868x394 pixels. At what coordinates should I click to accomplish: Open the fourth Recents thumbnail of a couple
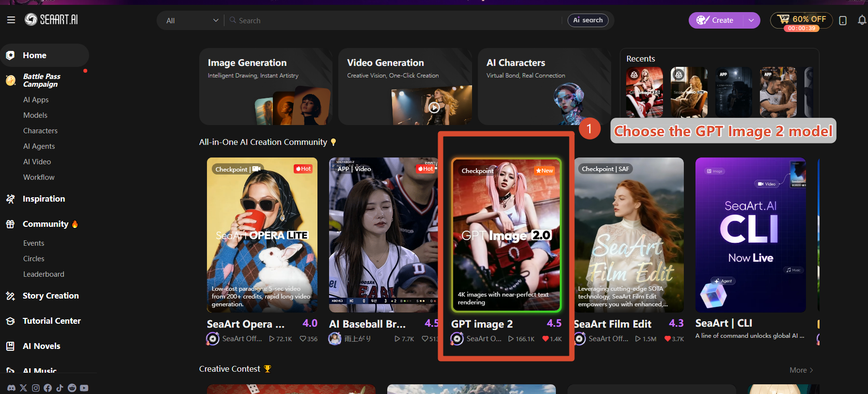pos(778,92)
